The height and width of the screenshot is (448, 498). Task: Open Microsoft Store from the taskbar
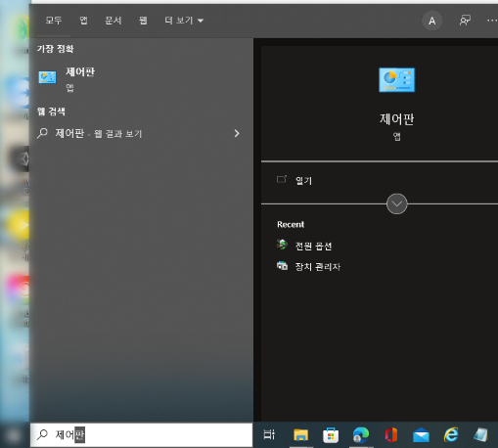(331, 435)
